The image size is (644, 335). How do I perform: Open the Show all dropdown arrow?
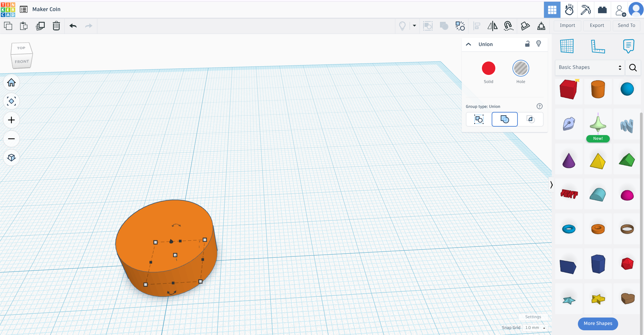coord(414,26)
